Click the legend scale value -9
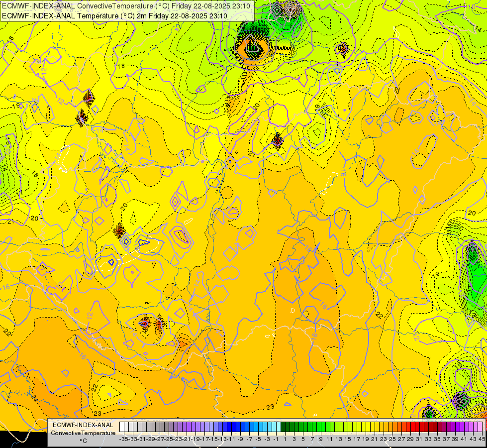The width and height of the screenshot is (487, 448). [240, 440]
